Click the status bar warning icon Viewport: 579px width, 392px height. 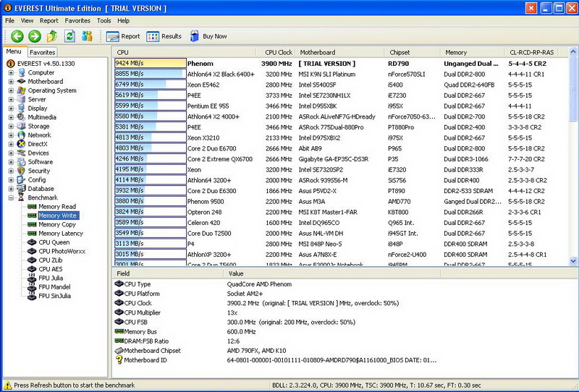click(x=7, y=385)
